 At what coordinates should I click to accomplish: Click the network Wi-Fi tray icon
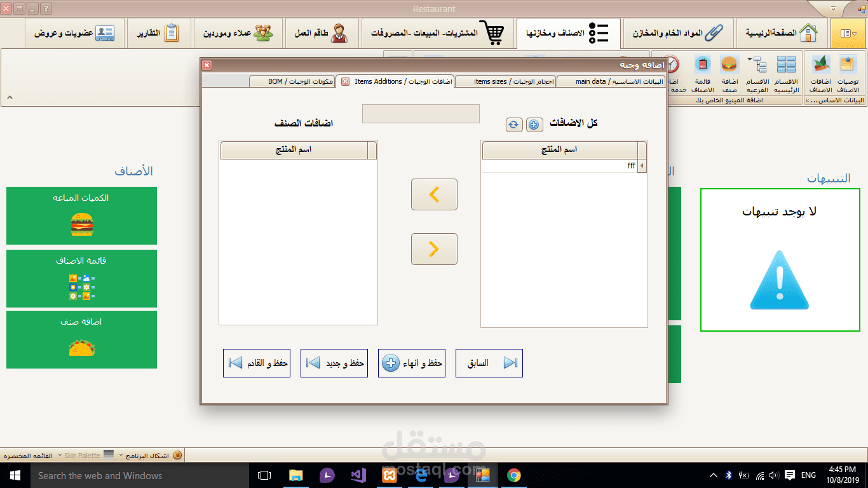coord(760,475)
